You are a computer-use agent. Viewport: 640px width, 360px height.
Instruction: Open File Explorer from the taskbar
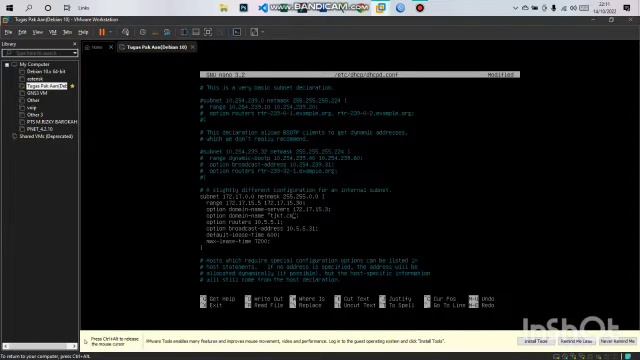point(224,8)
